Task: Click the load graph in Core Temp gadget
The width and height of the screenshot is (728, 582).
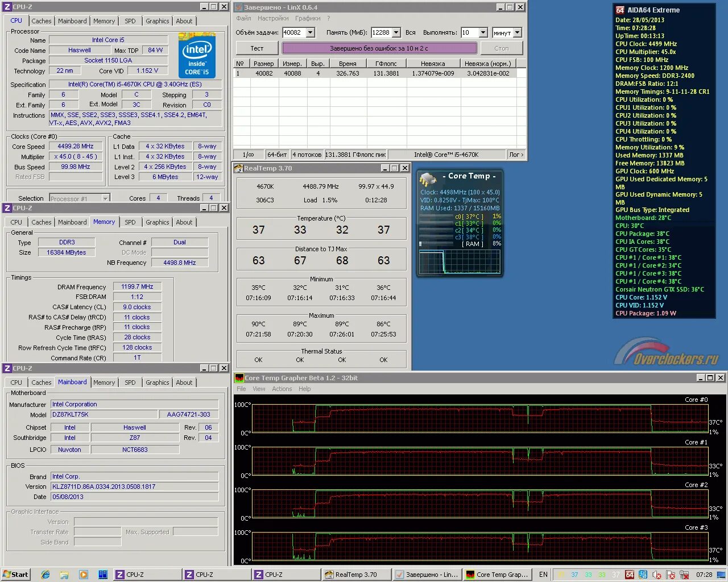Action: tap(460, 263)
